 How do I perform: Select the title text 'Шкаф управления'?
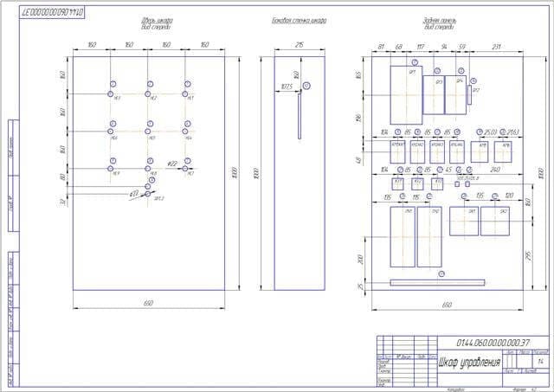click(x=469, y=362)
